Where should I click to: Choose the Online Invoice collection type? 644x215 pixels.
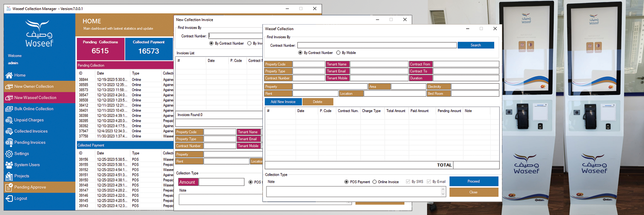(x=374, y=182)
